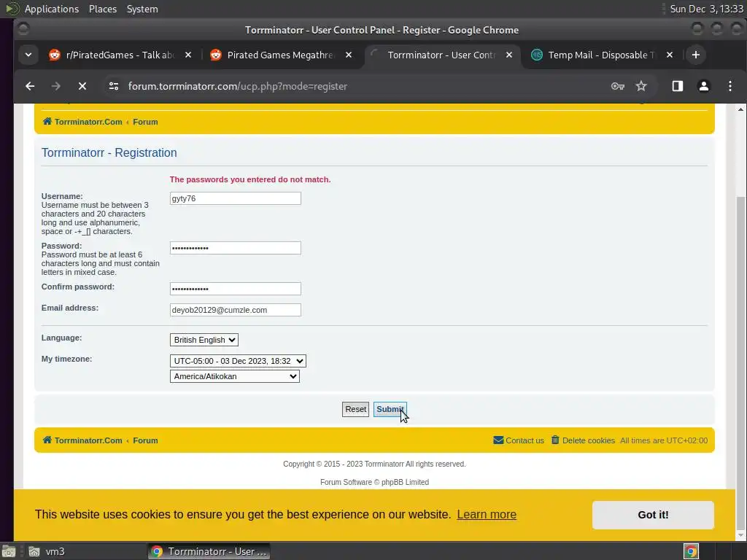Click the Delete cookies link
The width and height of the screenshot is (747, 560).
pos(589,440)
